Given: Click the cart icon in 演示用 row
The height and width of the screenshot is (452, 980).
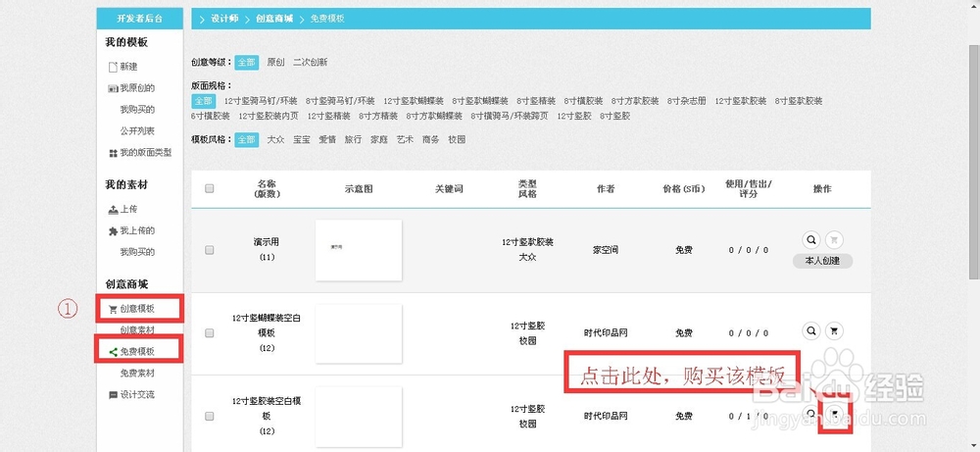Looking at the screenshot, I should pyautogui.click(x=834, y=240).
